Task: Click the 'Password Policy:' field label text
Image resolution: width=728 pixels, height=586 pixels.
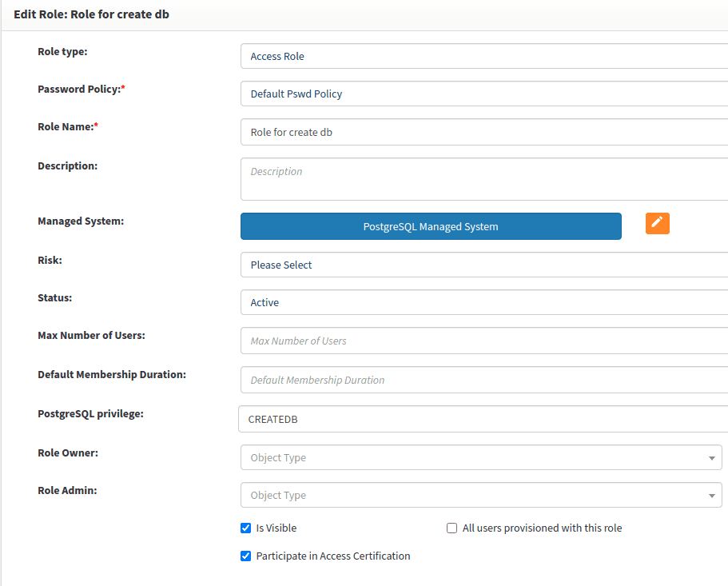Action: click(x=78, y=89)
